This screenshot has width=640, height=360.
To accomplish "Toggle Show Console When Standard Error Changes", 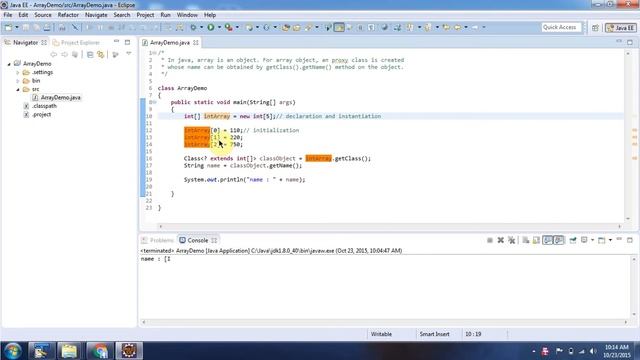I will (x=559, y=240).
